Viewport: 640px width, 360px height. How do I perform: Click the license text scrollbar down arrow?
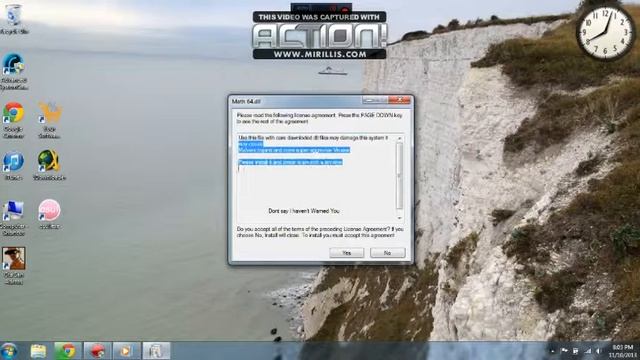400,218
